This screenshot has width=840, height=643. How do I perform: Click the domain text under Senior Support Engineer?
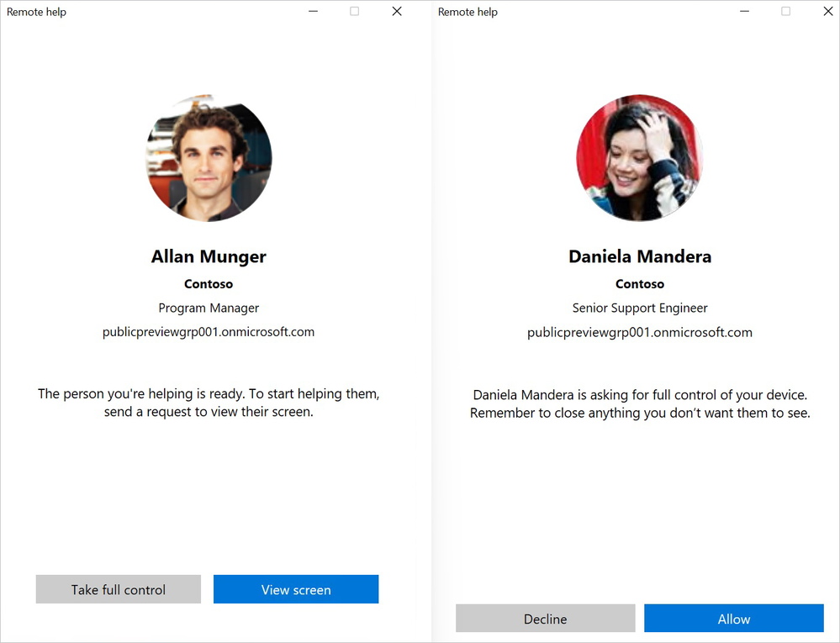[x=640, y=333]
